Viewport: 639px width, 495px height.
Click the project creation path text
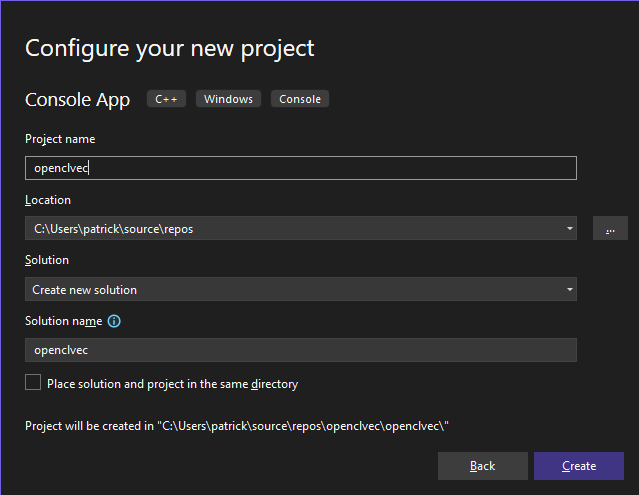(x=237, y=426)
